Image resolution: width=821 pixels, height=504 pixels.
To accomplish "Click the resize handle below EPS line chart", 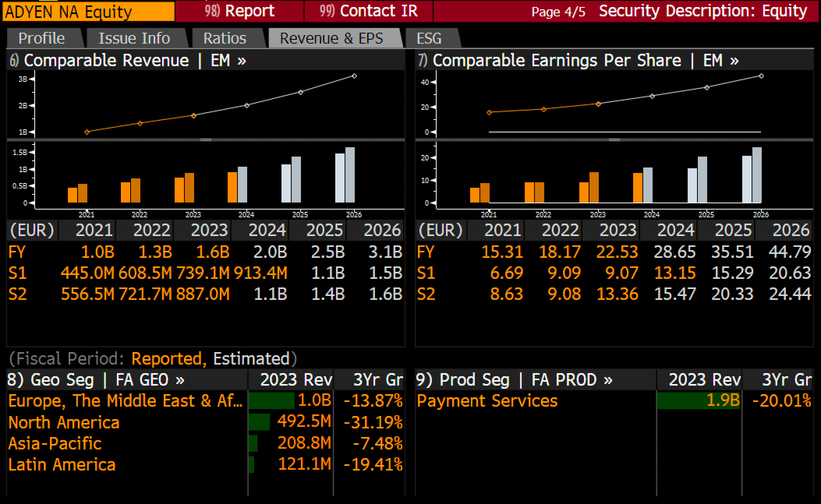I will [x=614, y=140].
